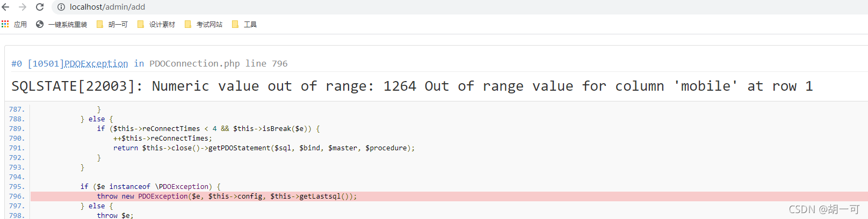View site information icon beside URL
Screen dimensions: 868x219
click(61, 7)
